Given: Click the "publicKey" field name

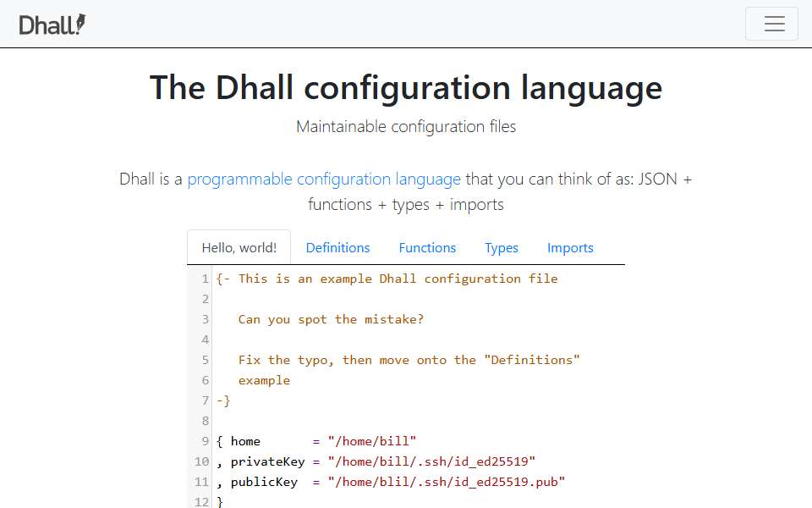Looking at the screenshot, I should [264, 482].
